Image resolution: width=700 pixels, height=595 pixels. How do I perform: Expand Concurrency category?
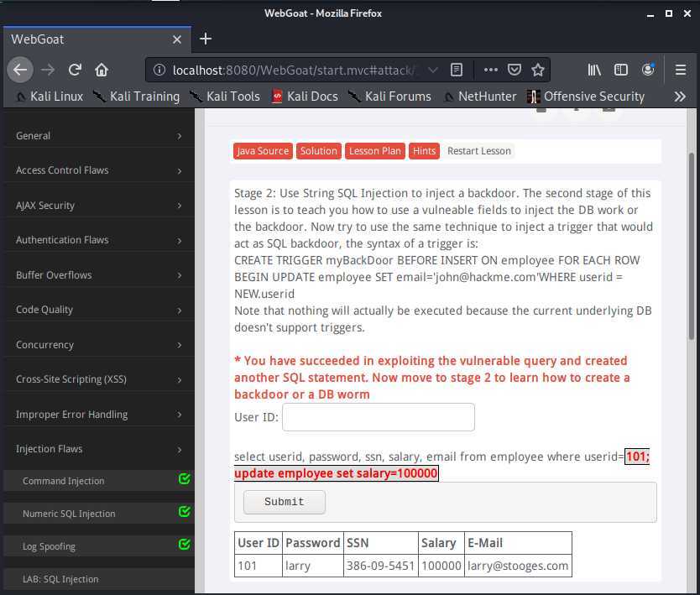click(100, 345)
